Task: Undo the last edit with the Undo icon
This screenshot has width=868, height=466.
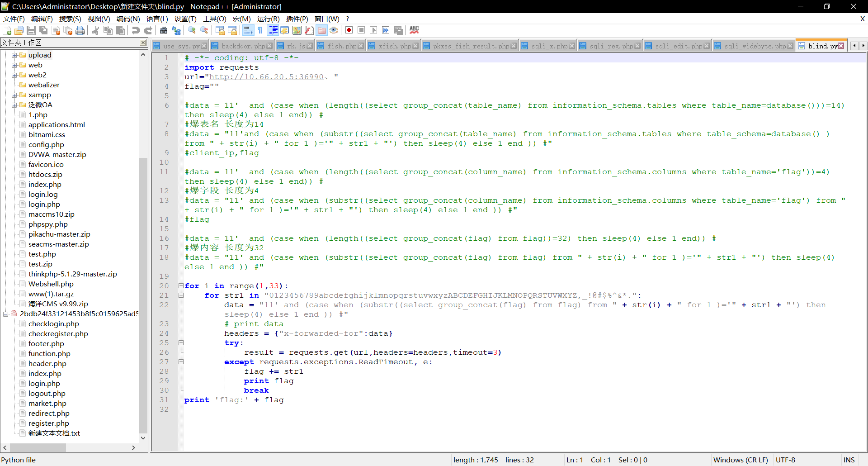Action: [x=136, y=30]
